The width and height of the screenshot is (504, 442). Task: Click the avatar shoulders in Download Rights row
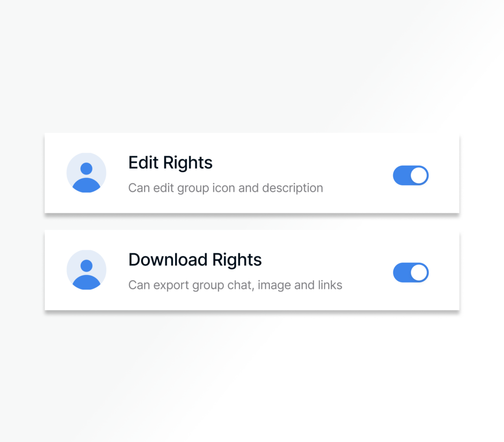86,283
